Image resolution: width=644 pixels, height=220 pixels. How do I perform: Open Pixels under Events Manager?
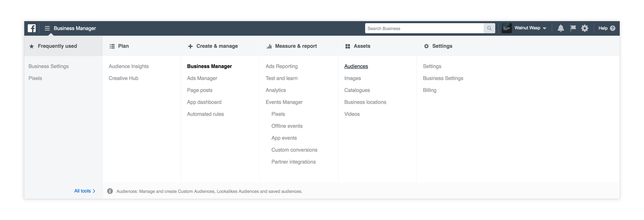(278, 114)
